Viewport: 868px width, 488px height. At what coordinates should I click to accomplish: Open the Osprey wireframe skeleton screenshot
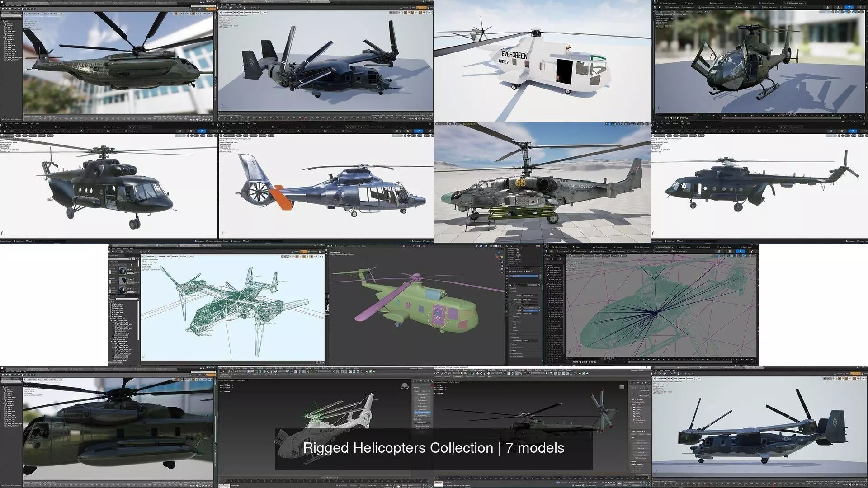(x=217, y=305)
